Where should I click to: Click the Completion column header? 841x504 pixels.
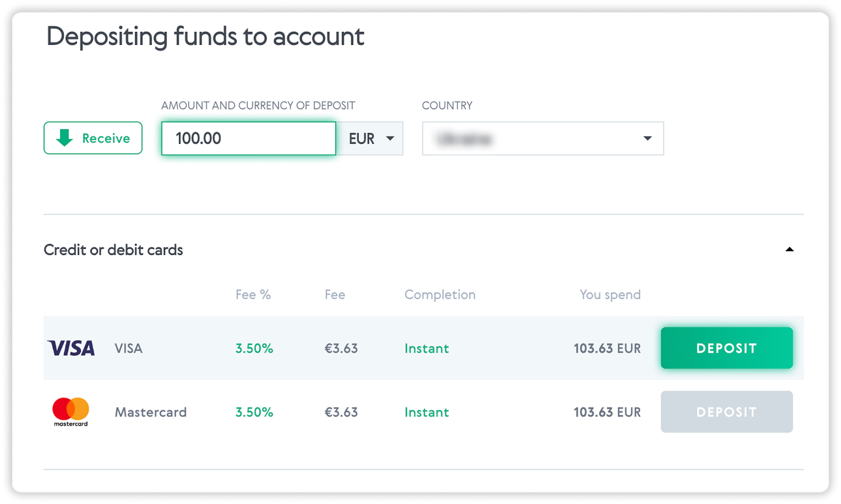(439, 294)
